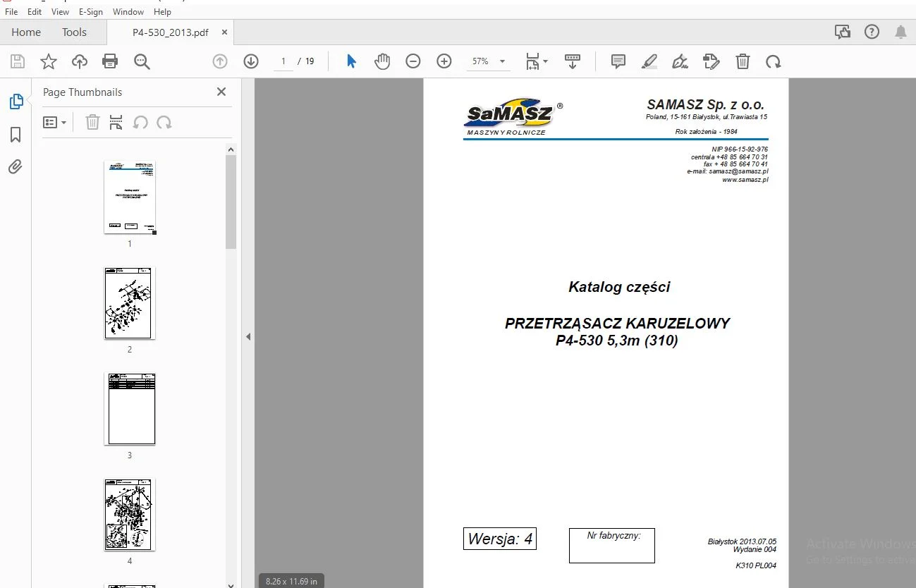Open the E-Sign menu
Screen dimensions: 916x588
(91, 12)
